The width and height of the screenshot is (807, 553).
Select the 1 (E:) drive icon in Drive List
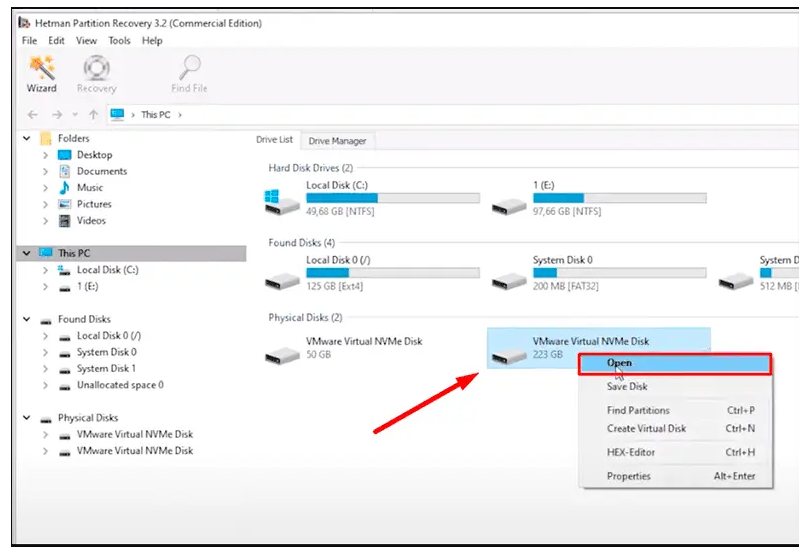tap(508, 206)
